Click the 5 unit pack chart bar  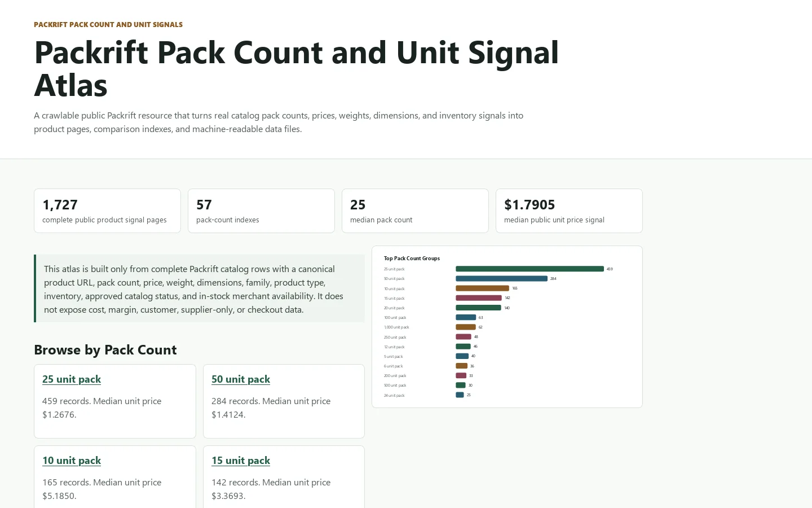[462, 356]
